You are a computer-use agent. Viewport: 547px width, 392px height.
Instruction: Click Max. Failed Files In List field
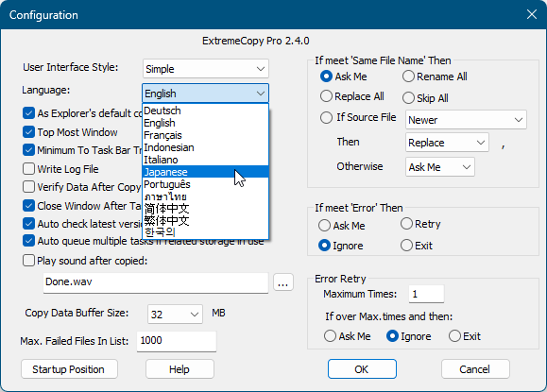(x=177, y=341)
